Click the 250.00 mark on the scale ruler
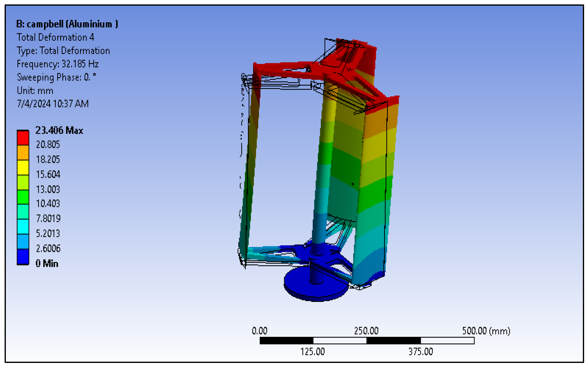588x367 pixels. click(x=366, y=331)
